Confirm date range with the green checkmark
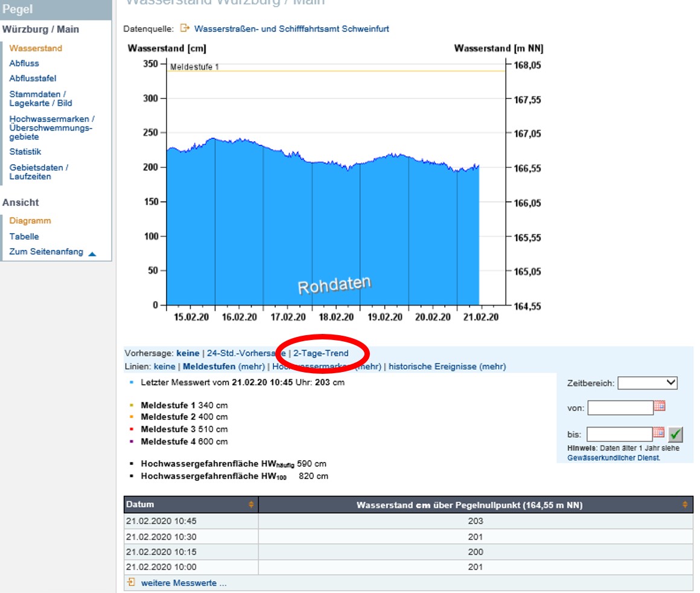This screenshot has width=700, height=593. click(675, 434)
